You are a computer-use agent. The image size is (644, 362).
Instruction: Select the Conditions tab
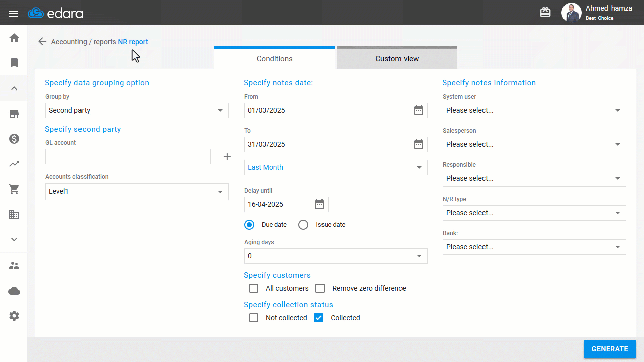click(x=275, y=58)
